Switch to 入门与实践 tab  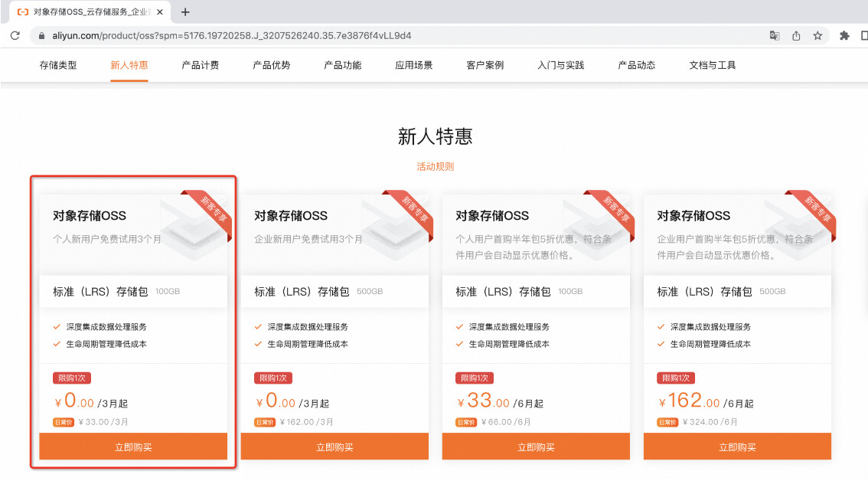click(561, 65)
